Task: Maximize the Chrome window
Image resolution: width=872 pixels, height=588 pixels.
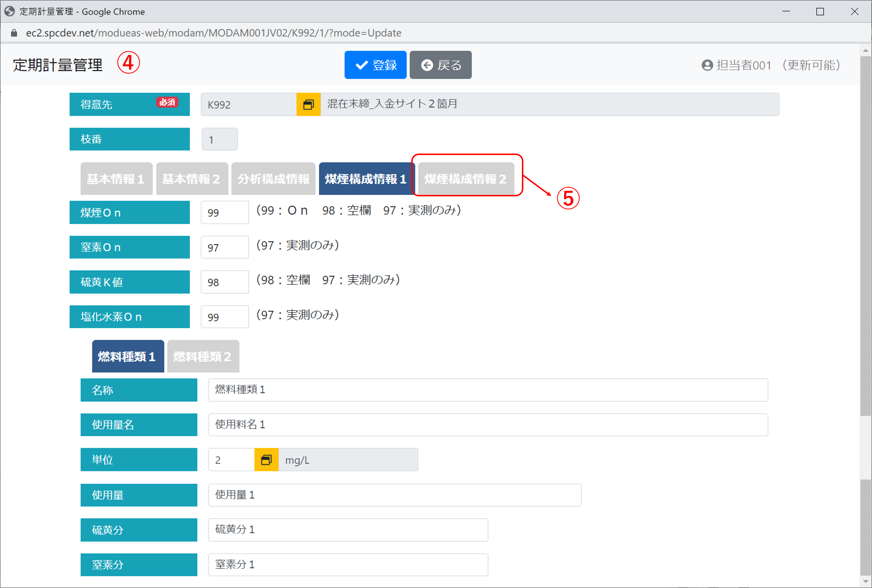Action: (x=820, y=12)
